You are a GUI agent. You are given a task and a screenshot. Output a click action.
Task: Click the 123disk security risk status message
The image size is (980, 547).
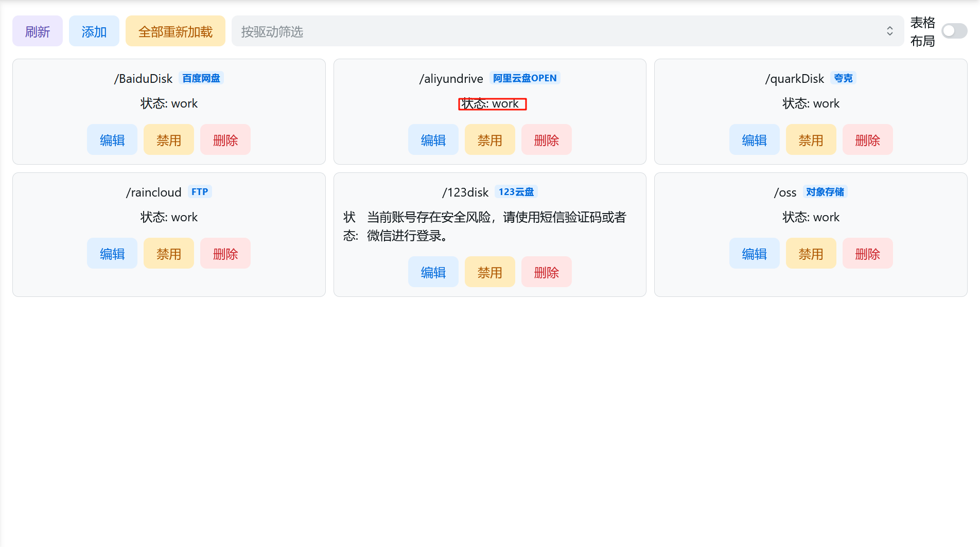(496, 226)
